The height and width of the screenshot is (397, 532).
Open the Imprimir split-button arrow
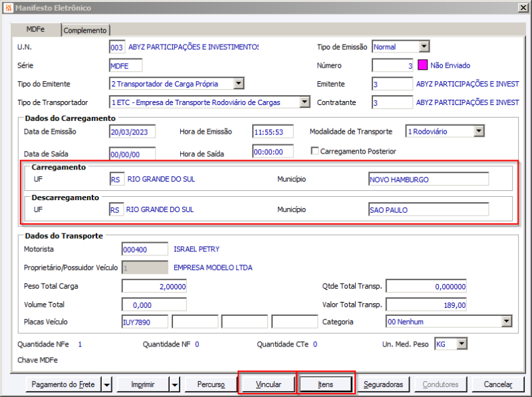point(175,384)
